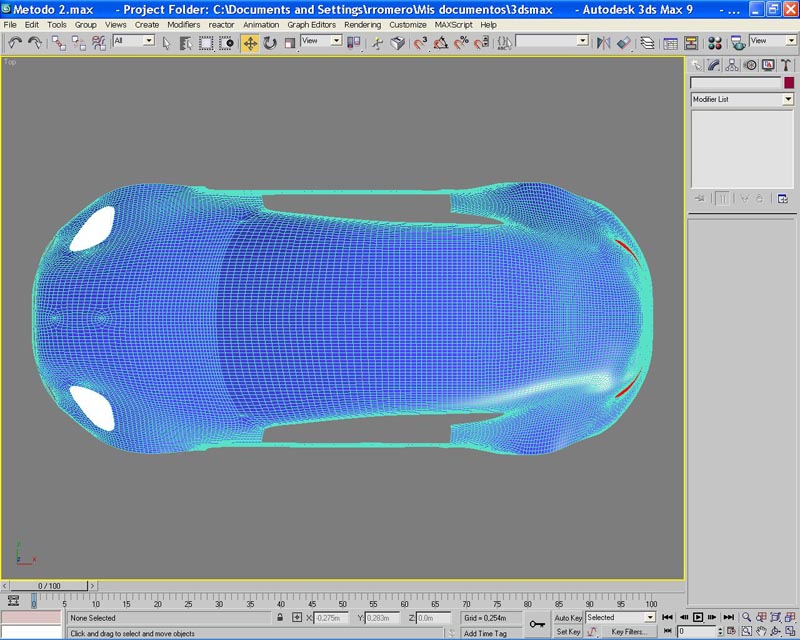The image size is (800, 640).
Task: Activate the Select and Uniform Scale tool
Action: coord(290,43)
